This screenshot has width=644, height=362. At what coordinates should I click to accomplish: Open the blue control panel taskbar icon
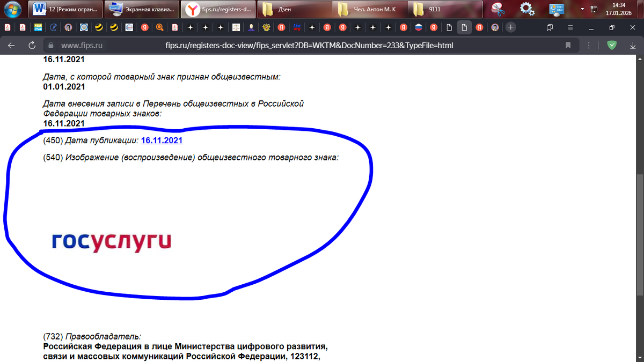(x=556, y=9)
